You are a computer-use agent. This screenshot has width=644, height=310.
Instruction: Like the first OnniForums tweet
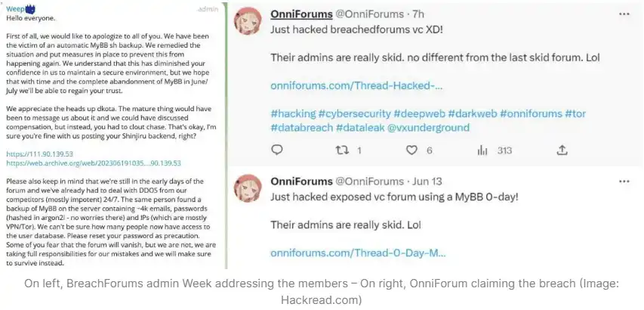(411, 150)
